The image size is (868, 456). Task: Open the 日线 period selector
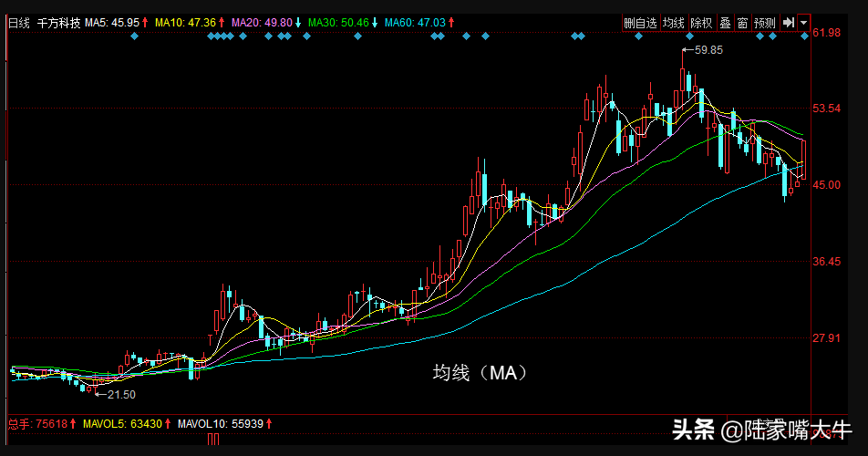point(19,22)
